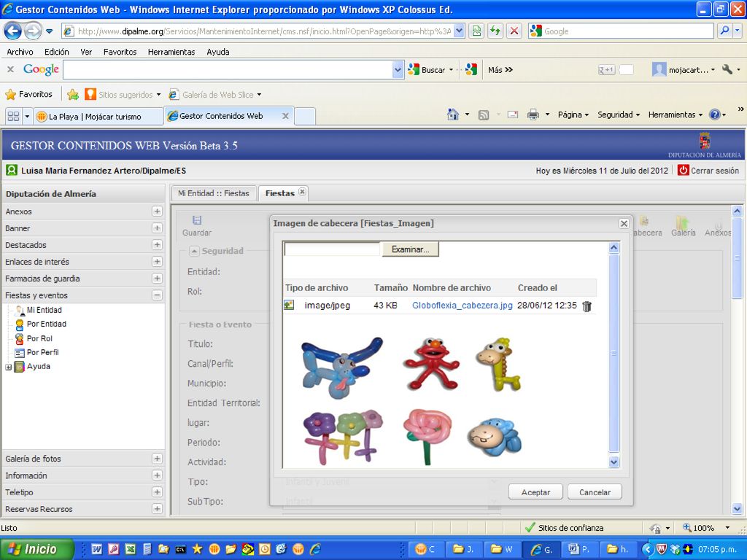
Task: Expand the Teletipo section
Action: click(157, 492)
